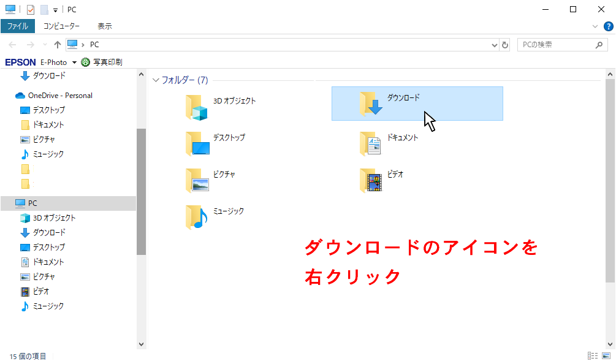Open the ファイル menu tab
This screenshot has height=364, width=616.
tap(18, 26)
